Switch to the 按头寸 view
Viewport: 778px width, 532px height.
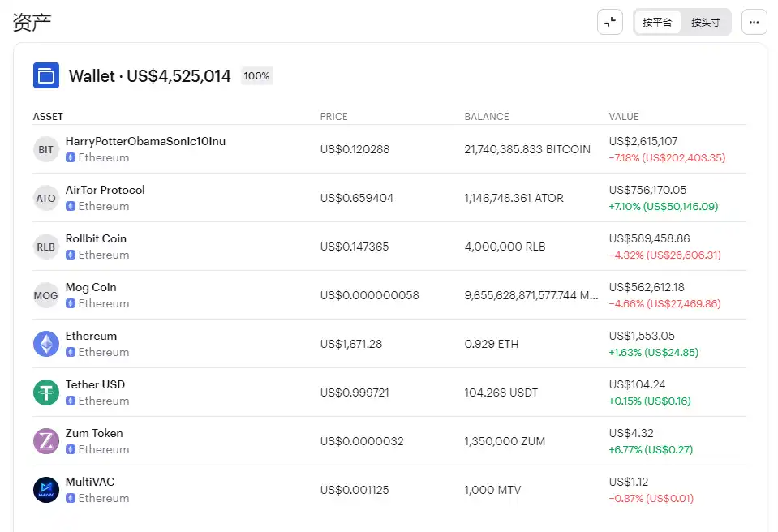[x=705, y=23]
